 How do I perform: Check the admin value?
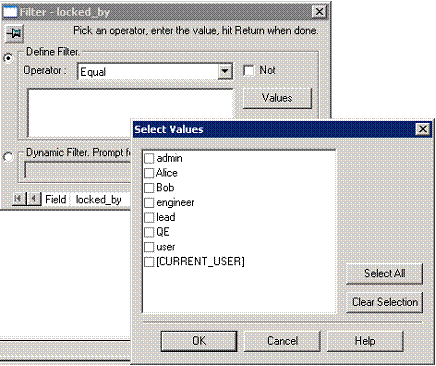149,158
